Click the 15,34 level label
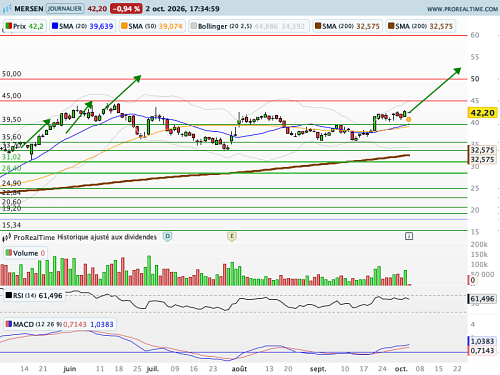The height and width of the screenshot is (375, 500). tap(12, 225)
